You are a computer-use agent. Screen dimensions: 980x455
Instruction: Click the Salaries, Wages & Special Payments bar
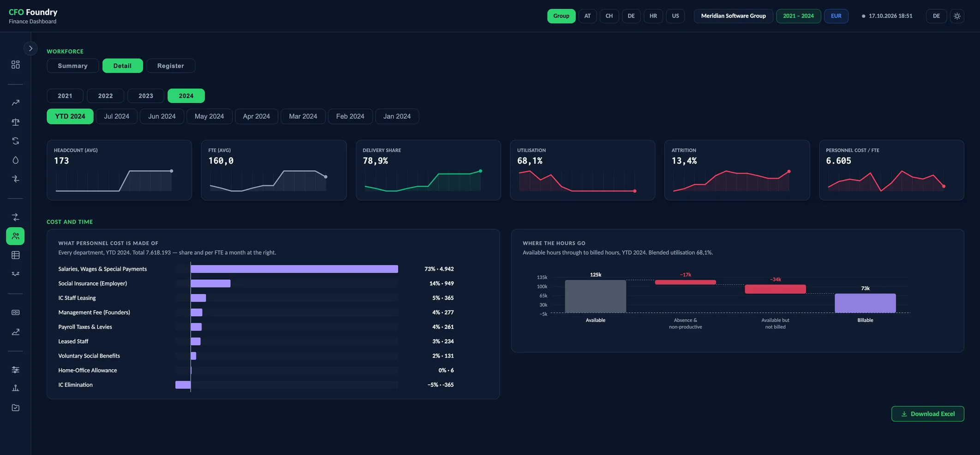click(x=294, y=269)
